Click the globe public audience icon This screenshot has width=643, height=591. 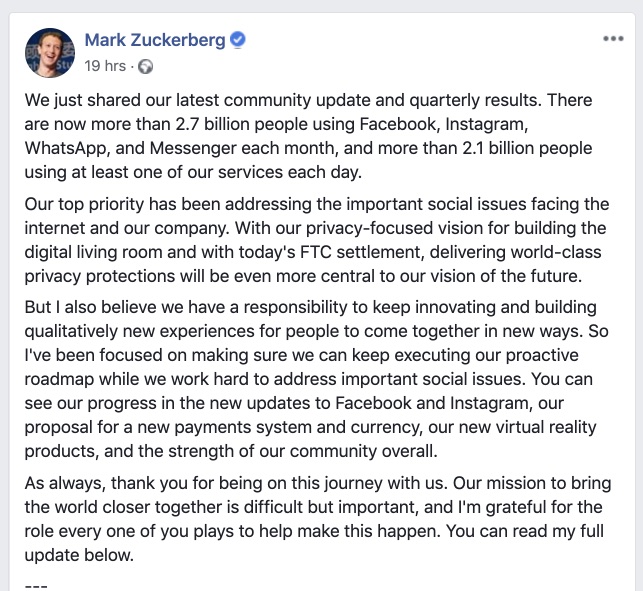click(146, 66)
